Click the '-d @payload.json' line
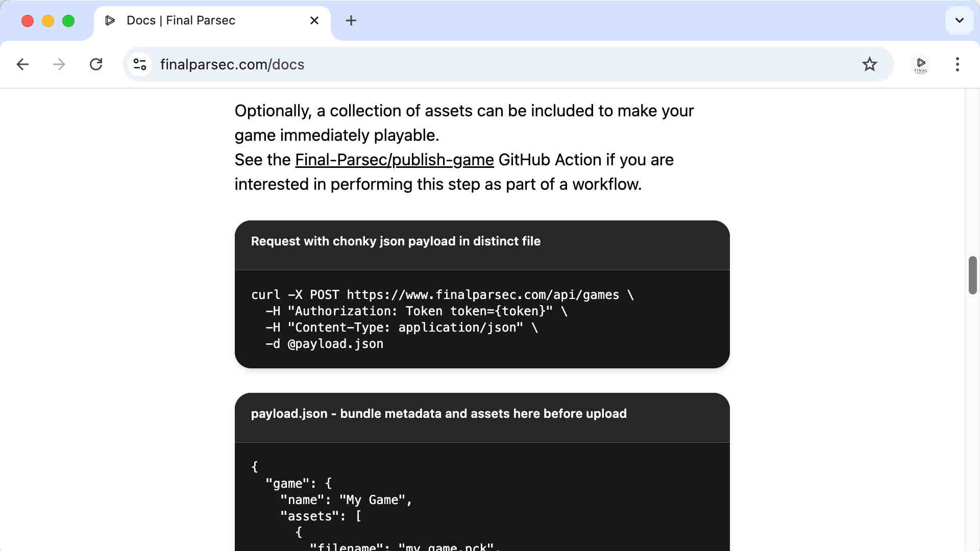980x551 pixels. click(324, 344)
